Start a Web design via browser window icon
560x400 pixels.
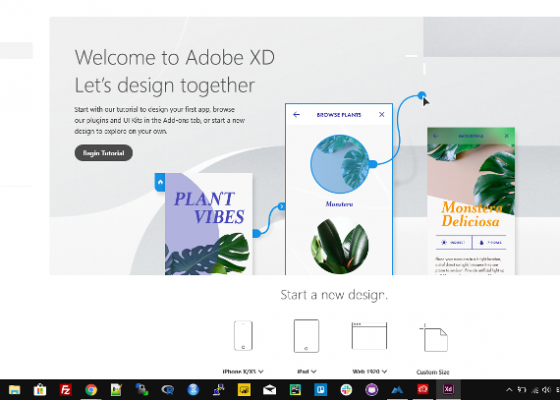[369, 336]
